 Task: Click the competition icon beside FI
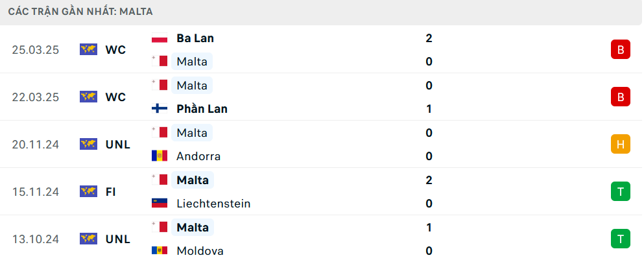[88, 192]
